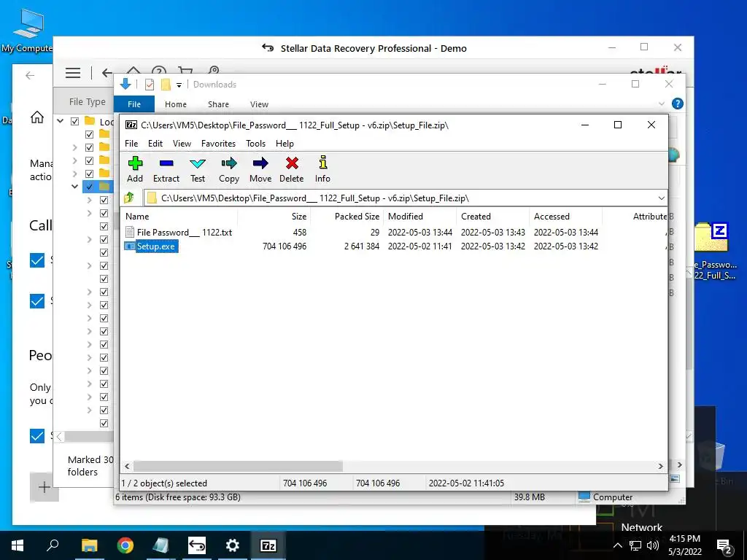The height and width of the screenshot is (560, 747).
Task: Open the Quick Access Toolbar dropdown arrow
Action: pos(179,85)
